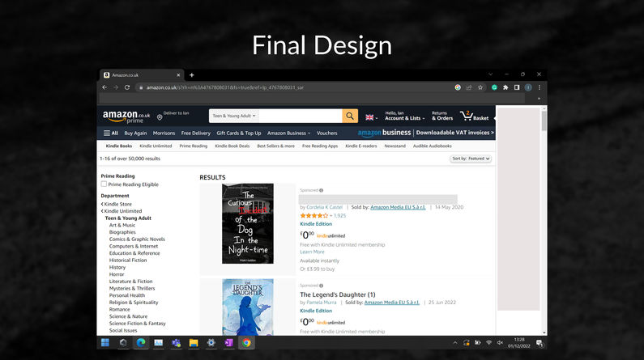Click the Deliver to Ian location pin

[160, 117]
